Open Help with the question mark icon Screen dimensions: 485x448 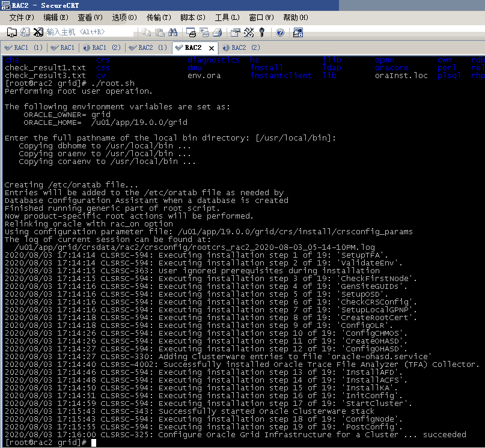280,32
